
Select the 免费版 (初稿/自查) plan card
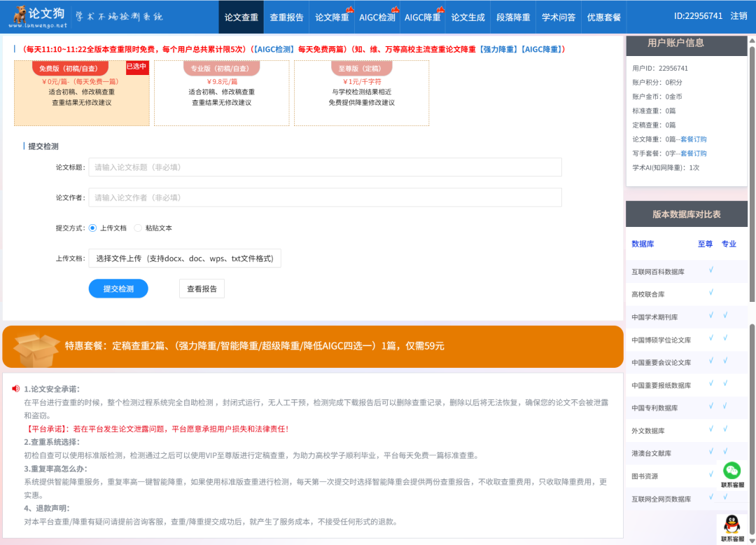81,93
